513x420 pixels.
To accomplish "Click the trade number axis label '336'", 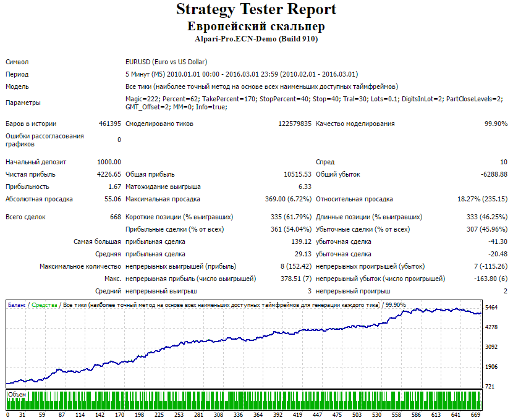I will (x=238, y=415).
